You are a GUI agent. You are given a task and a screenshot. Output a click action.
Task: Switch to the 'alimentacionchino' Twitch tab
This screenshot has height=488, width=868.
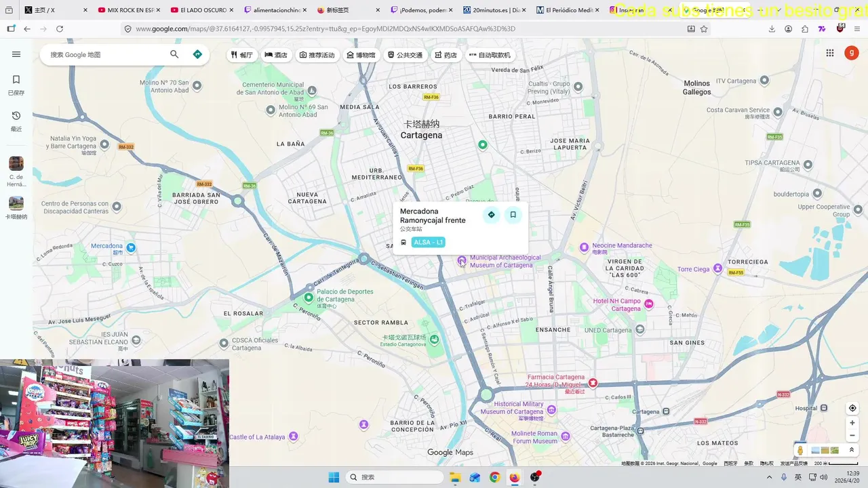tap(276, 10)
